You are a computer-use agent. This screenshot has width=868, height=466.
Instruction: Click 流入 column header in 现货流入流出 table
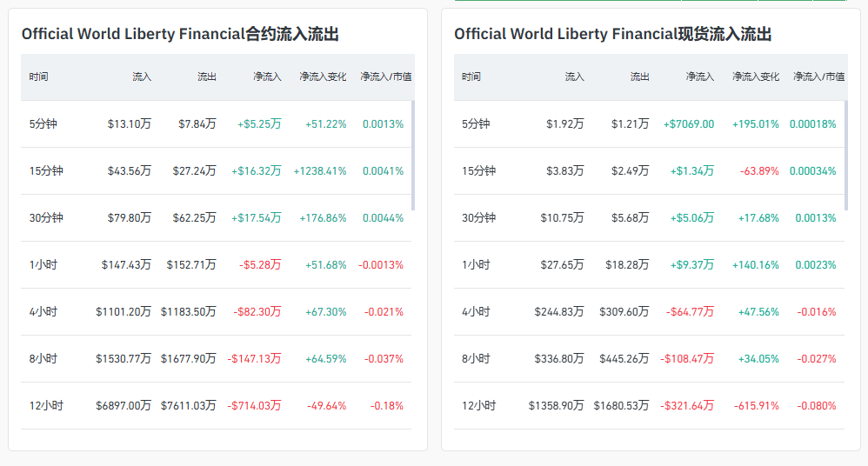[575, 77]
